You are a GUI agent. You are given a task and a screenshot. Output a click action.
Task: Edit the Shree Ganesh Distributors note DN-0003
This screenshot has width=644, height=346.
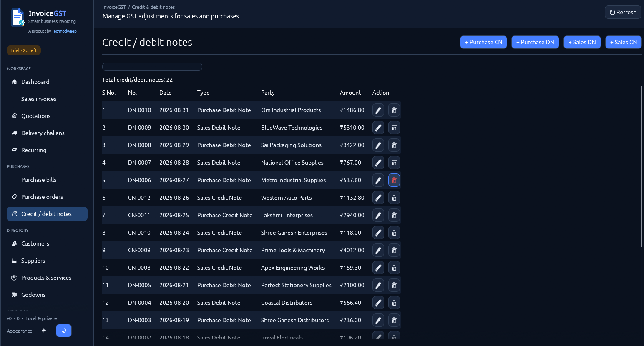(x=378, y=320)
